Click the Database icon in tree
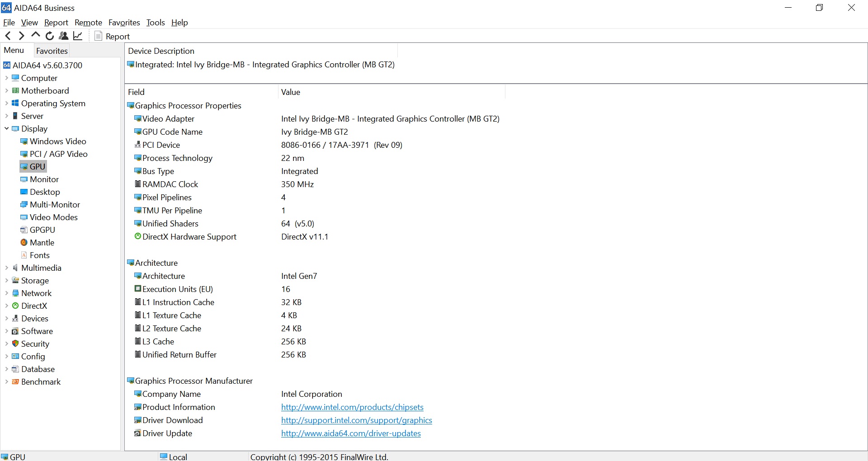The height and width of the screenshot is (461, 868). [15, 369]
